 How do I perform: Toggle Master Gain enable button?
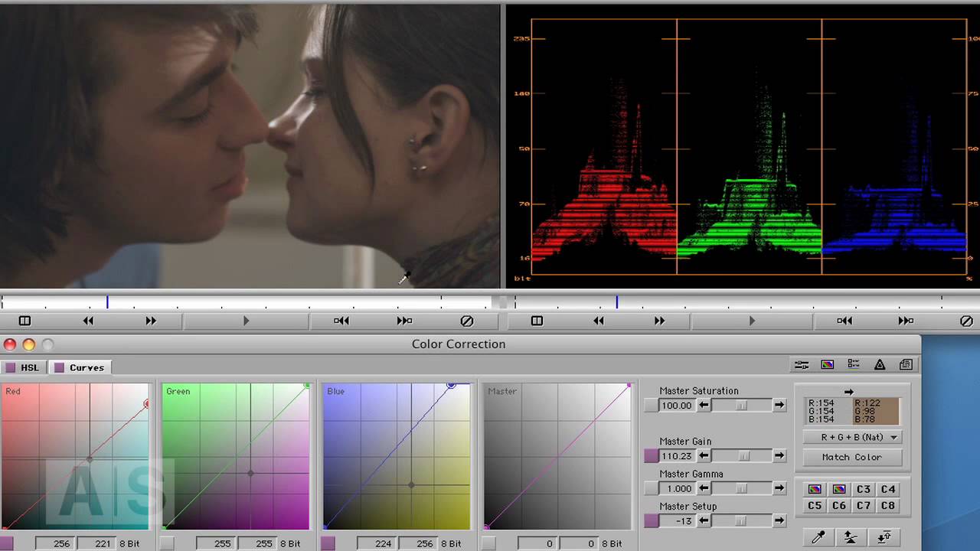click(x=651, y=456)
